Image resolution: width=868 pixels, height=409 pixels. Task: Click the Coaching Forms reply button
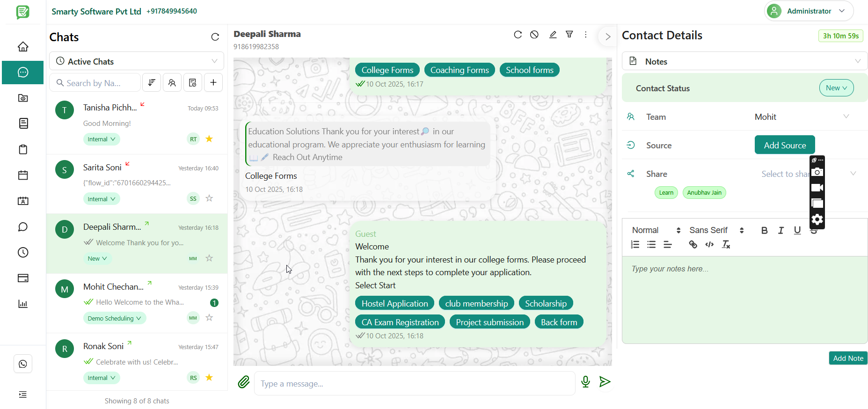(460, 70)
